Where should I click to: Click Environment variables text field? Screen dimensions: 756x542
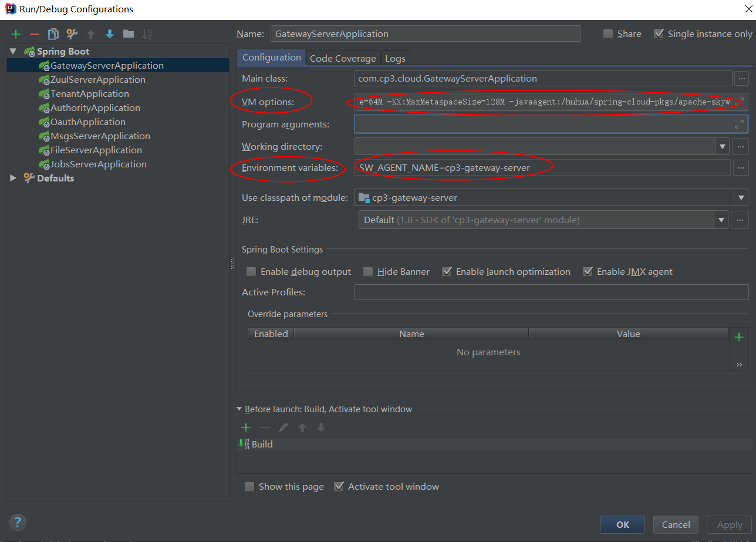coord(542,167)
